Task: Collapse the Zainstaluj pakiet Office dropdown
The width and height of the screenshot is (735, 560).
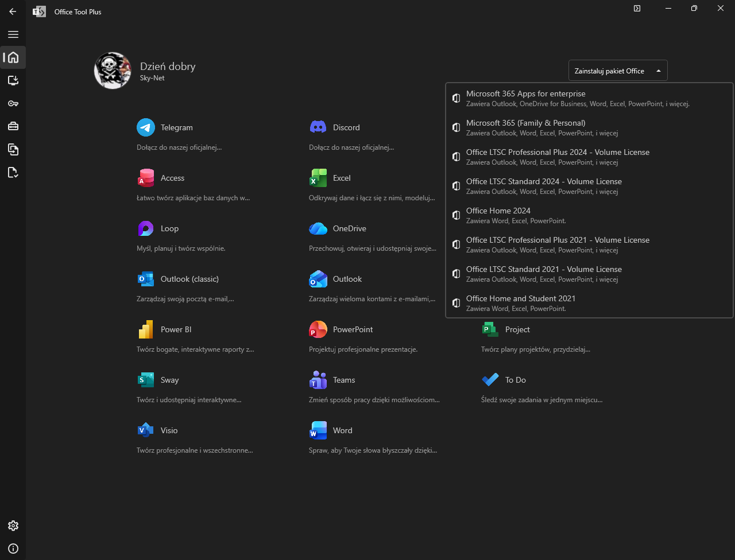Action: [618, 71]
